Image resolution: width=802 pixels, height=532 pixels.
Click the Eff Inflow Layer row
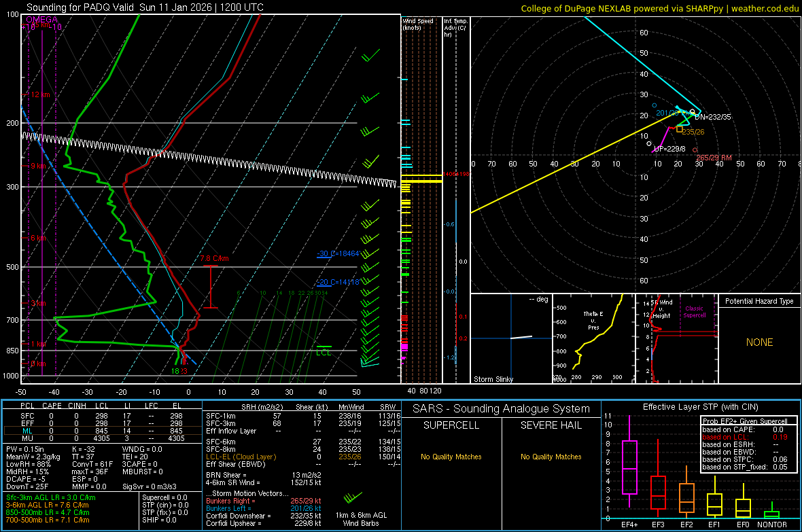[x=303, y=431]
